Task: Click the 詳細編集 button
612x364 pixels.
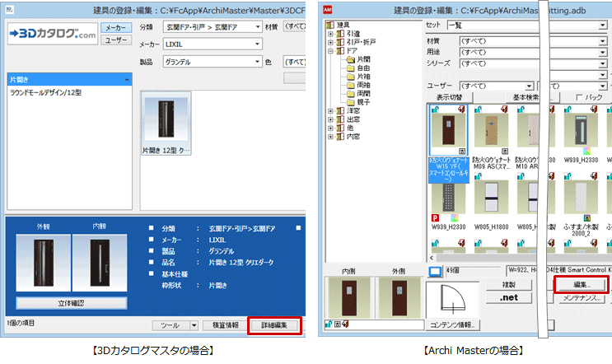Action: 274,325
